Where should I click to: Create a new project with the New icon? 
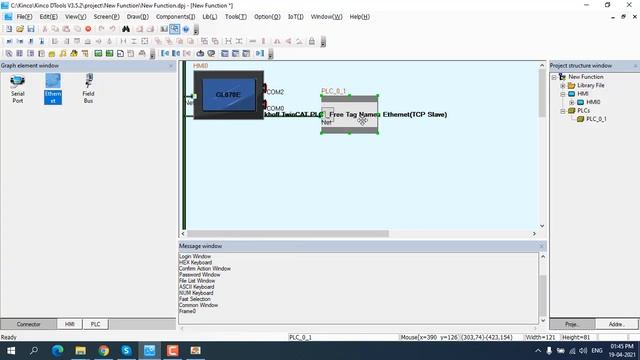point(9,29)
